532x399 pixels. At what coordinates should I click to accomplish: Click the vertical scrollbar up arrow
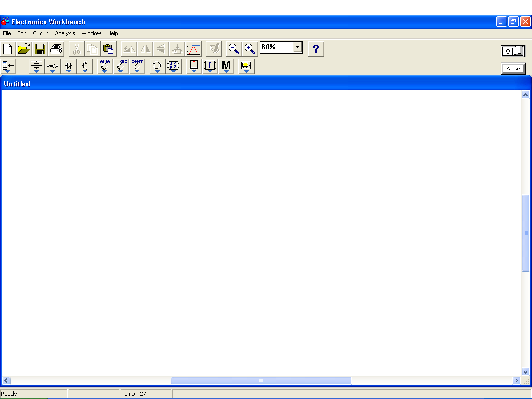526,95
